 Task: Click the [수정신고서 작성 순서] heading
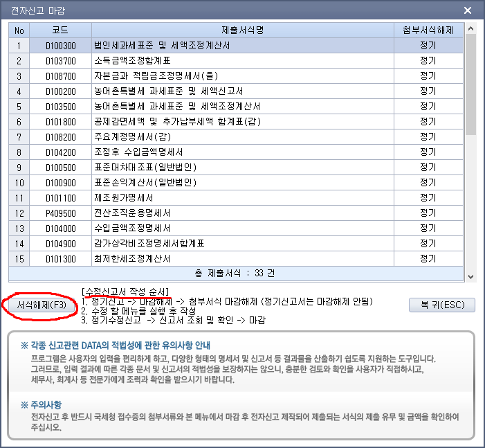[126, 292]
